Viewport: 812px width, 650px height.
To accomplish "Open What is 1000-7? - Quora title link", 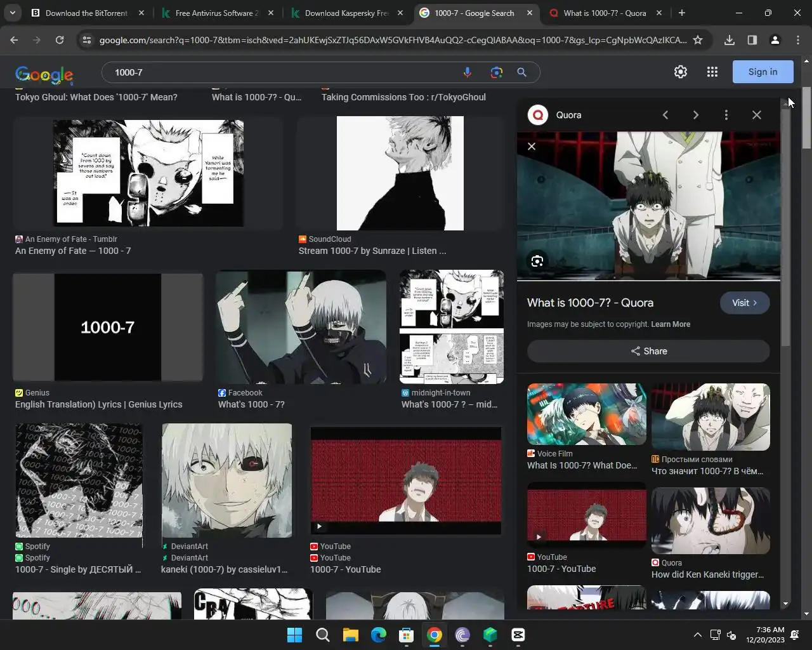I will point(590,303).
